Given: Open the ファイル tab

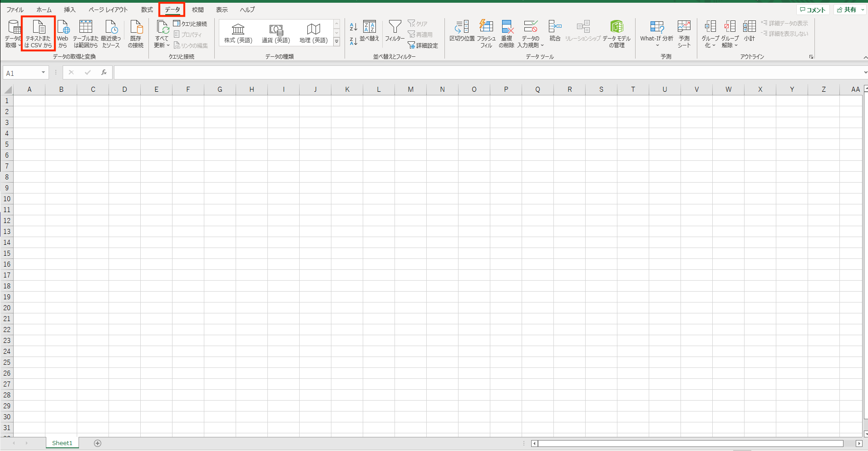Looking at the screenshot, I should click(x=15, y=10).
